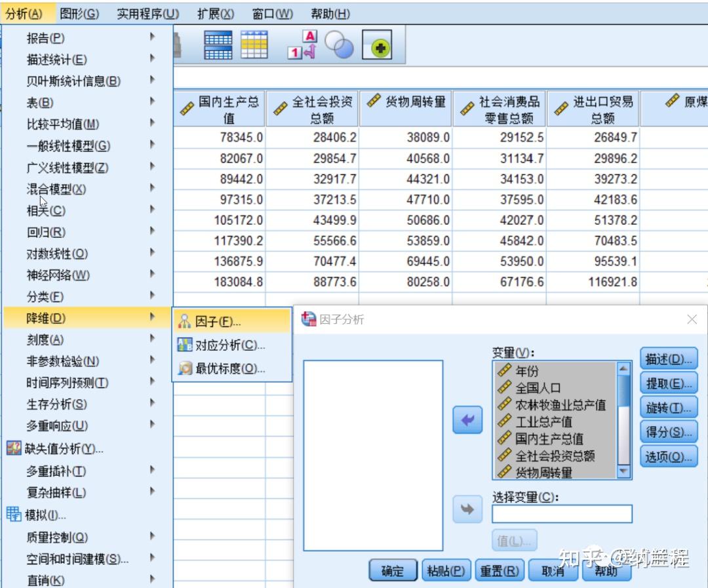
Task: Open the 扩展(X) menu
Action: pyautogui.click(x=216, y=14)
